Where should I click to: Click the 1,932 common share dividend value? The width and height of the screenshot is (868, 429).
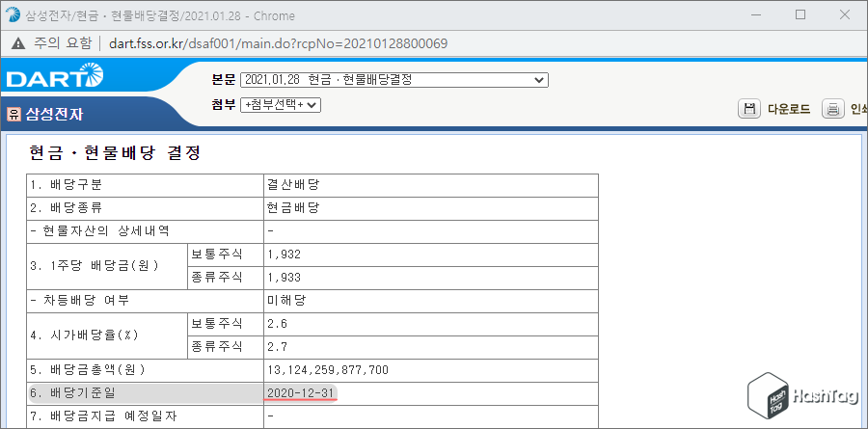point(284,255)
